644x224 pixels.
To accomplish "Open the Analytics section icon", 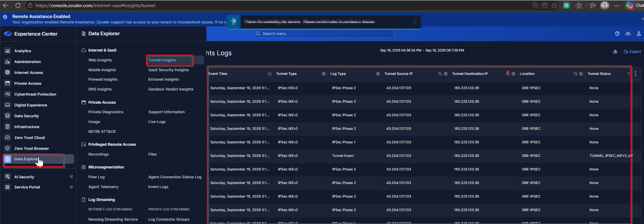I will pos(7,51).
